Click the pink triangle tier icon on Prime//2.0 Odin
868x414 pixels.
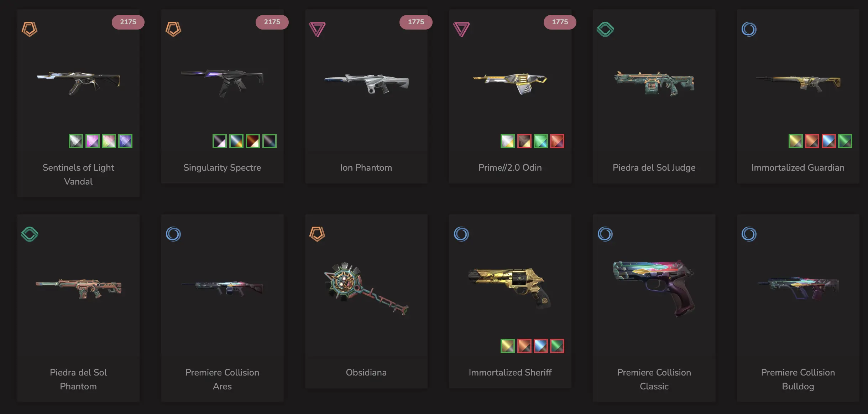tap(461, 29)
